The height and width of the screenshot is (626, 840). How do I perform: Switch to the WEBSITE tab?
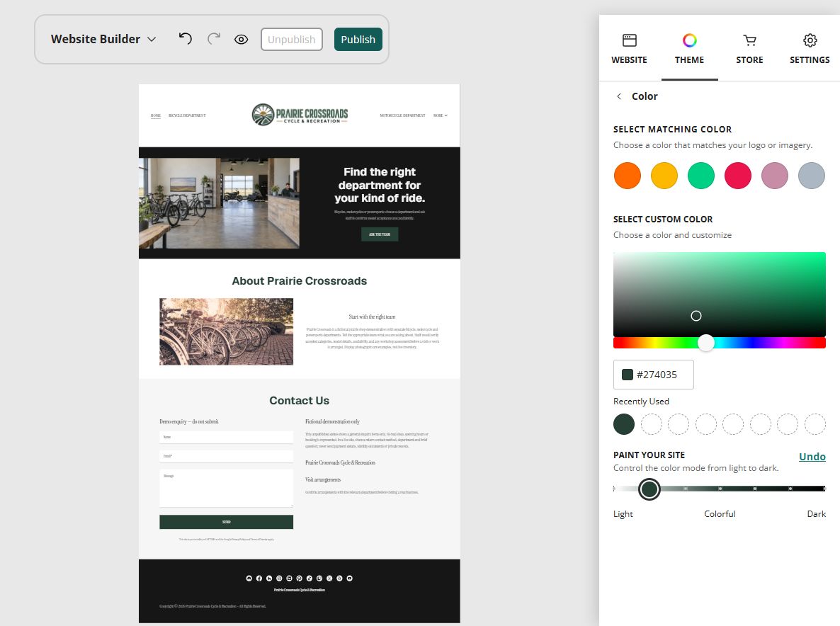pos(629,49)
